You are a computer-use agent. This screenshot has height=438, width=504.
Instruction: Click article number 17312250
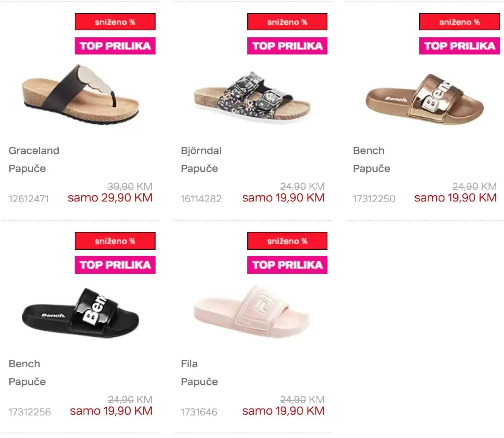click(374, 199)
